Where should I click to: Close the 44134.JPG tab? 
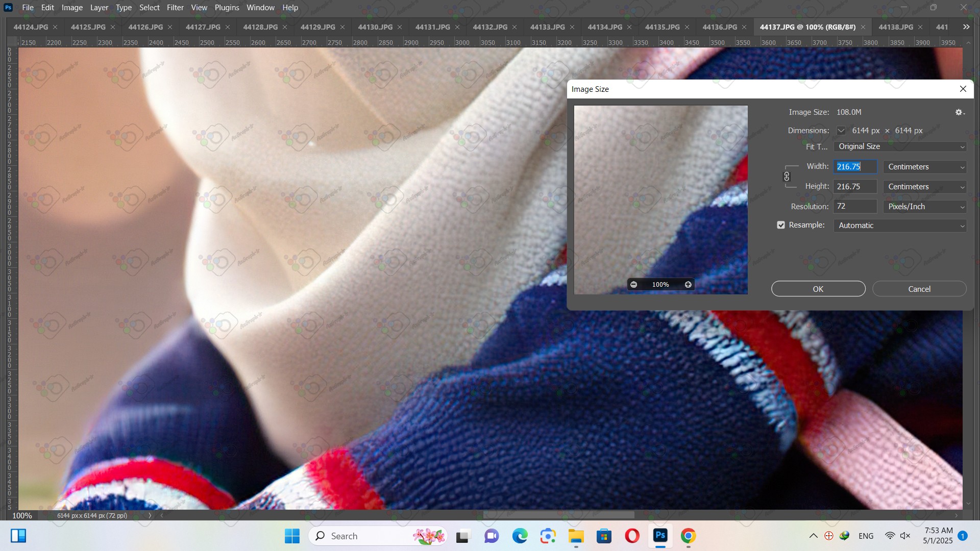tap(629, 27)
